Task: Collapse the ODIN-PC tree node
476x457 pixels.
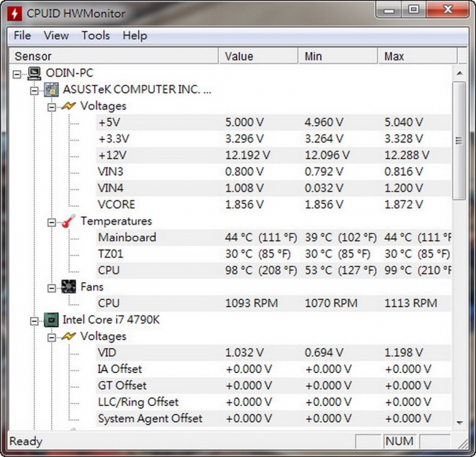Action: pyautogui.click(x=17, y=75)
